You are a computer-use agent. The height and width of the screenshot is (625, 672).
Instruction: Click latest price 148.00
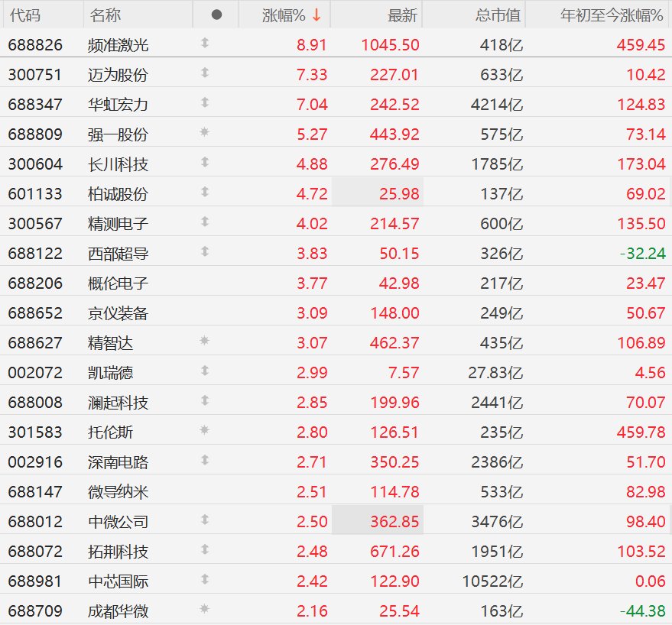coord(394,313)
